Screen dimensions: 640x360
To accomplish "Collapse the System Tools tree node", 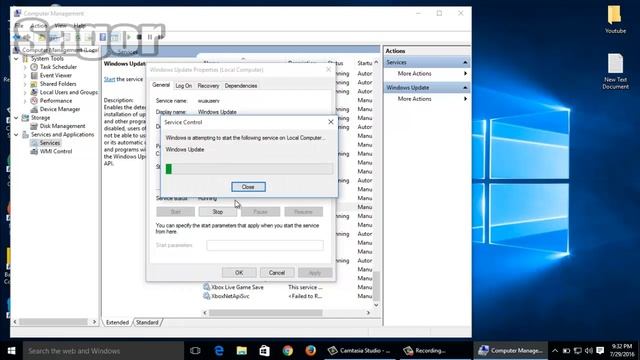I will (16, 59).
